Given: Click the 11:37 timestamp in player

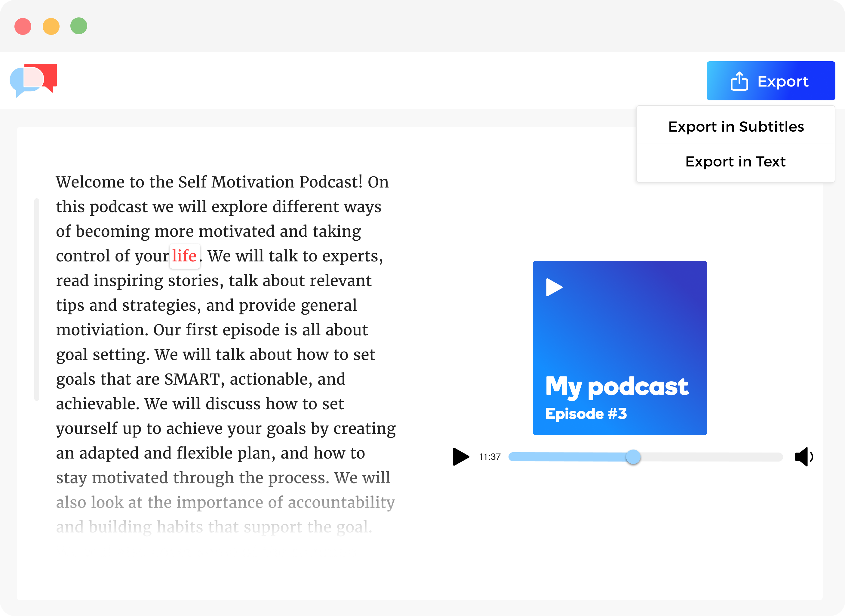Looking at the screenshot, I should pos(490,457).
